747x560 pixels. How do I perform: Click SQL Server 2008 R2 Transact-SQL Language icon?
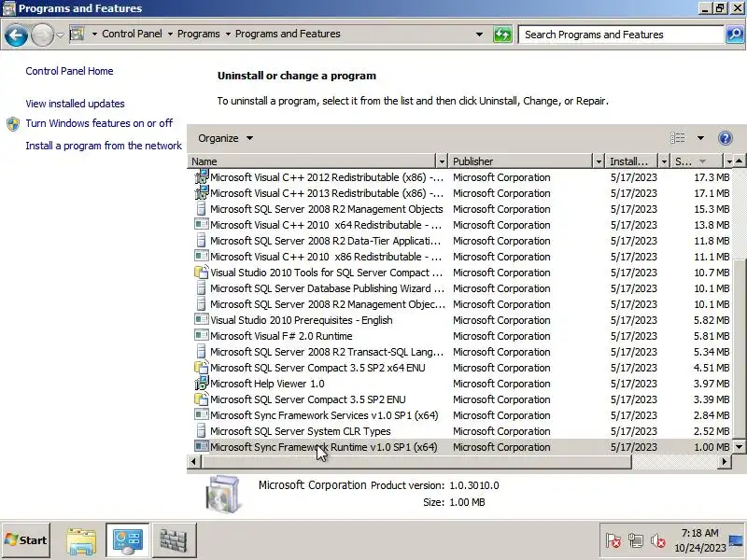pyautogui.click(x=202, y=352)
